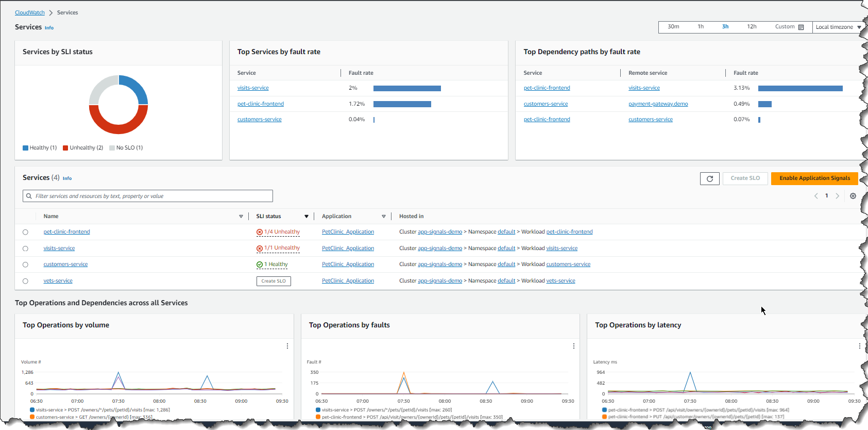Open the Local timezone dropdown
The width and height of the screenshot is (868, 430).
tap(838, 27)
